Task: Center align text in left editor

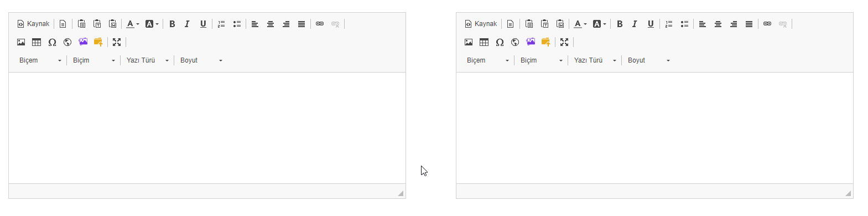Action: pyautogui.click(x=271, y=24)
